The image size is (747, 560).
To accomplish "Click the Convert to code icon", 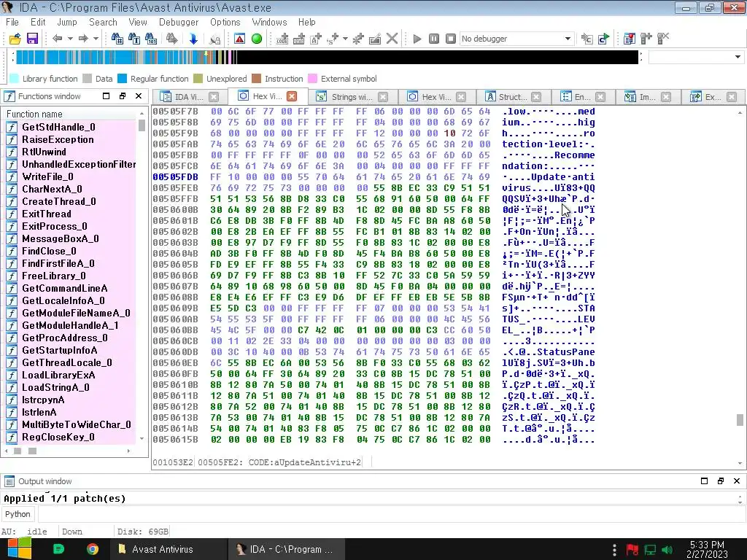I will pos(282,39).
